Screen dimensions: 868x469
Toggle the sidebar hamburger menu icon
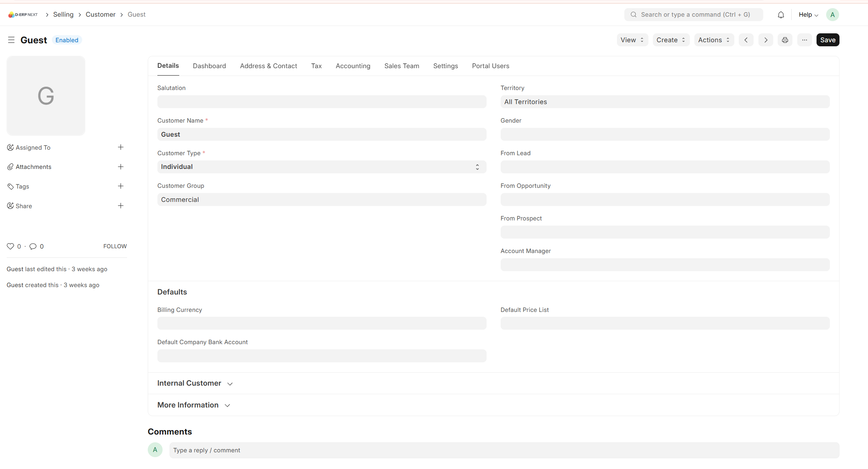[11, 40]
